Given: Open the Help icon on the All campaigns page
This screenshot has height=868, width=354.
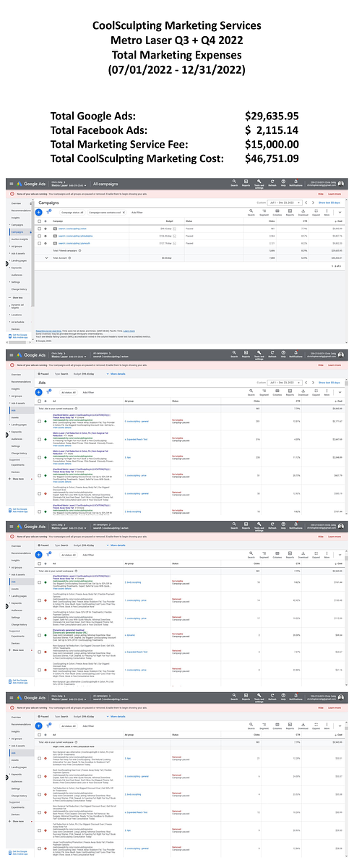Looking at the screenshot, I should point(283,182).
